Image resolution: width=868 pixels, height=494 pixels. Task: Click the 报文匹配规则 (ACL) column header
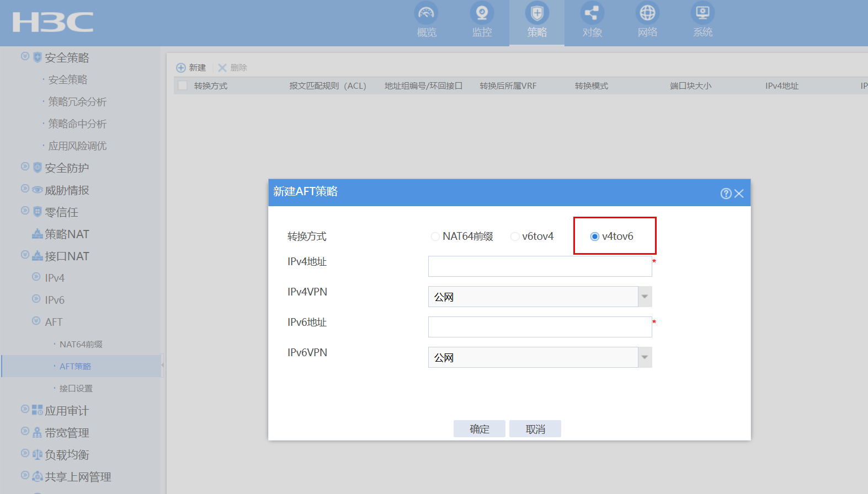coord(328,86)
